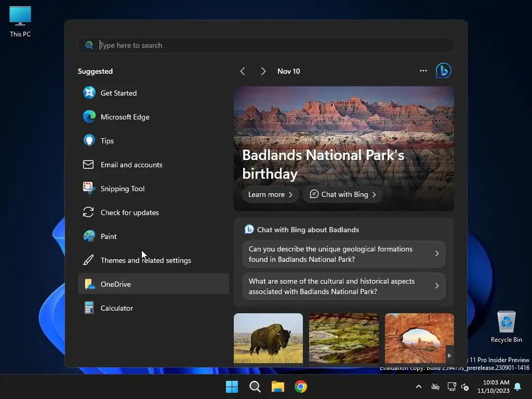Click the network display tray icon
Image resolution: width=532 pixels, height=399 pixels.
[451, 387]
